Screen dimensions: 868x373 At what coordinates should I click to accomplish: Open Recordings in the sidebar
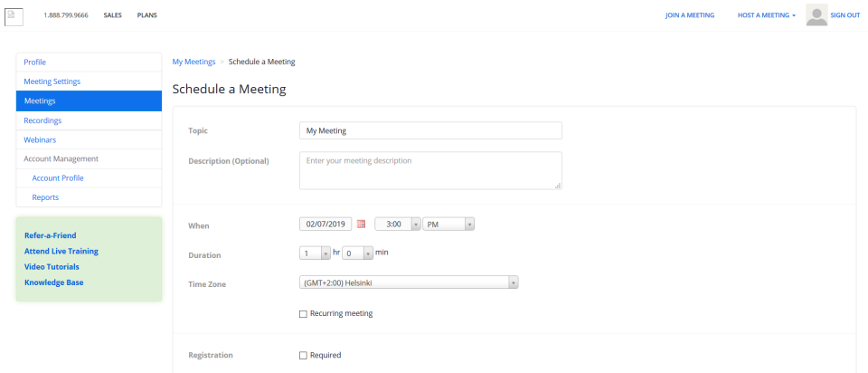(x=90, y=120)
